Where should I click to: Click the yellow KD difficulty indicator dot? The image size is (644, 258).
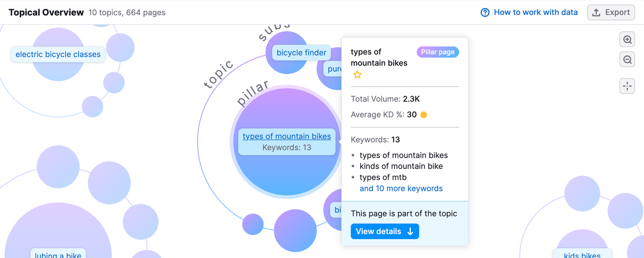pyautogui.click(x=423, y=115)
